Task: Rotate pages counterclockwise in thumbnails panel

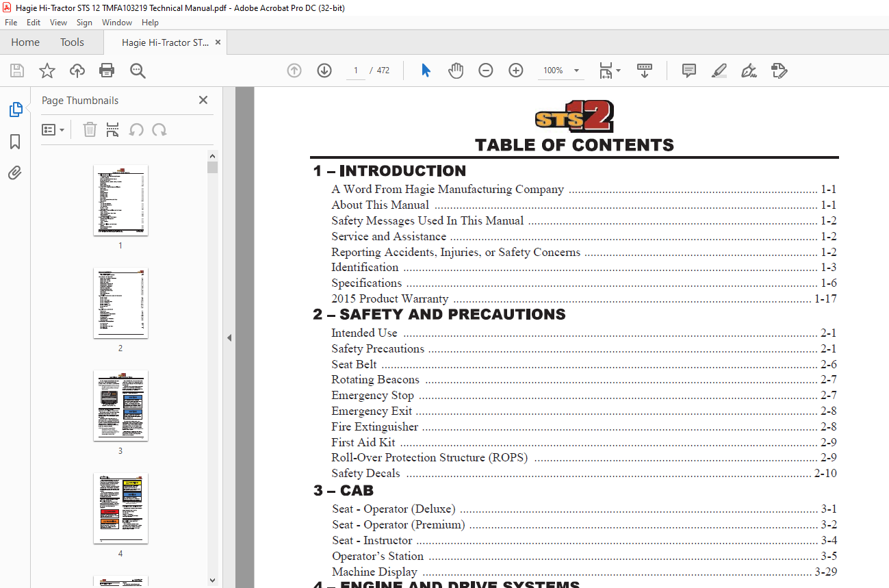Action: [x=136, y=129]
